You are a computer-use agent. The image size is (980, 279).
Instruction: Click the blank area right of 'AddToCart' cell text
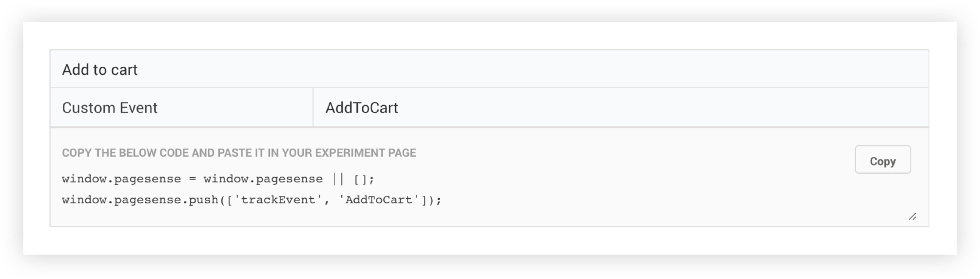[x=628, y=108]
